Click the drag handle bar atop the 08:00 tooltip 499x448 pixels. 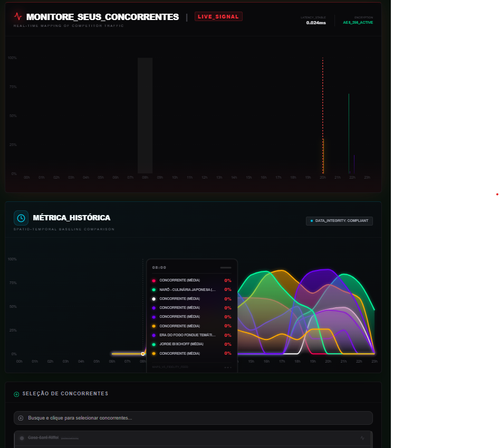click(225, 267)
